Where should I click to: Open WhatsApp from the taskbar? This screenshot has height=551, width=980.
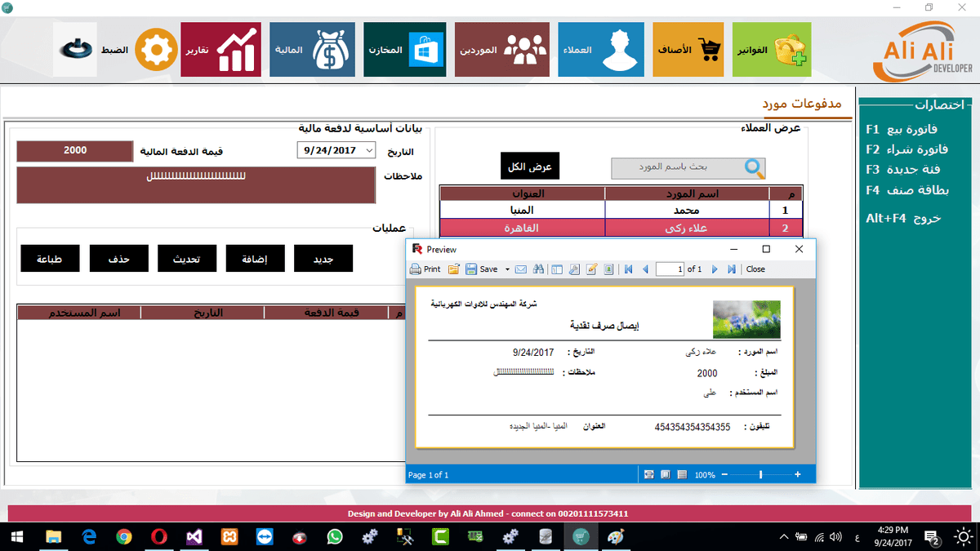pyautogui.click(x=335, y=536)
